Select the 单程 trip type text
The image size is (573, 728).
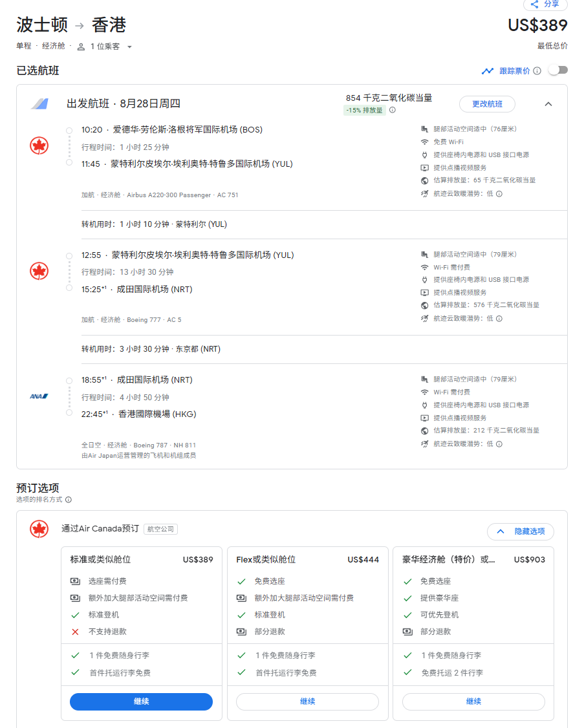pyautogui.click(x=24, y=46)
